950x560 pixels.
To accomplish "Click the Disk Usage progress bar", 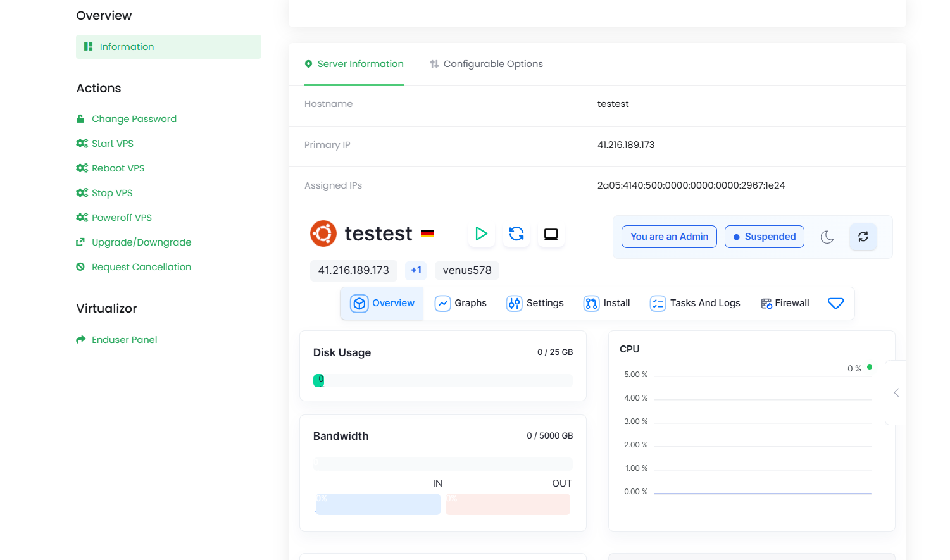I will point(442,380).
